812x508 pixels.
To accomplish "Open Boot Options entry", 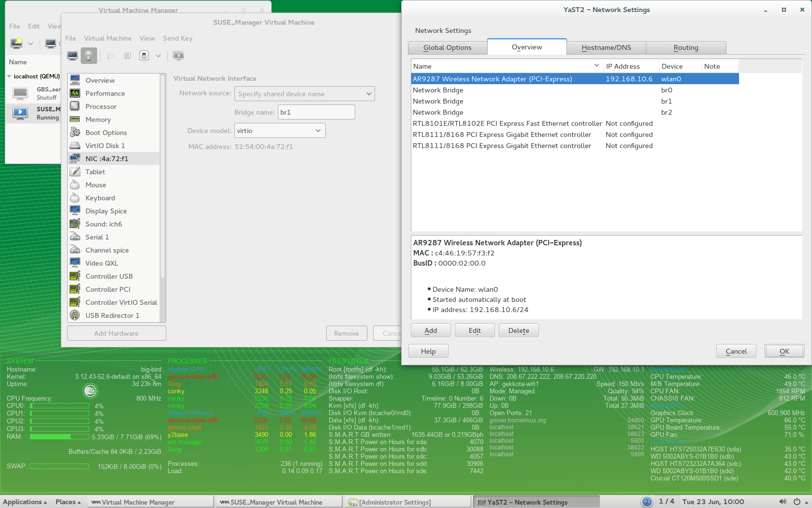I will (x=114, y=133).
